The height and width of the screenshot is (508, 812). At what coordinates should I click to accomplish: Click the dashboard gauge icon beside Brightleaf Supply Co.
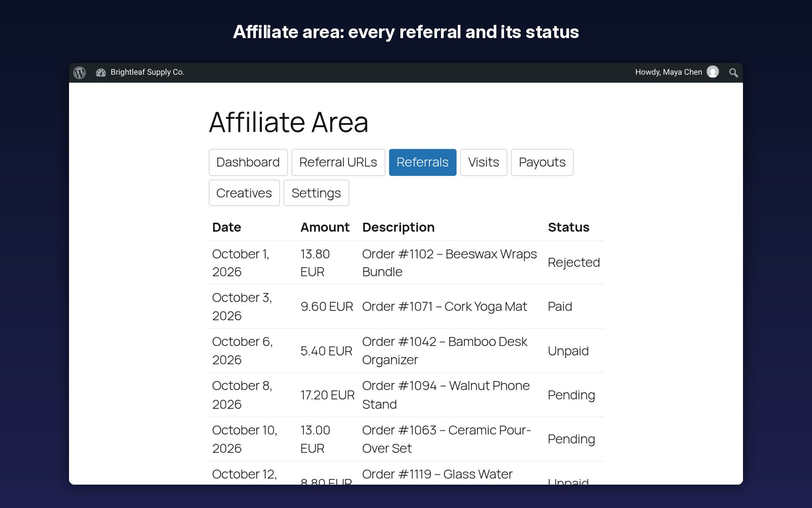tap(101, 73)
